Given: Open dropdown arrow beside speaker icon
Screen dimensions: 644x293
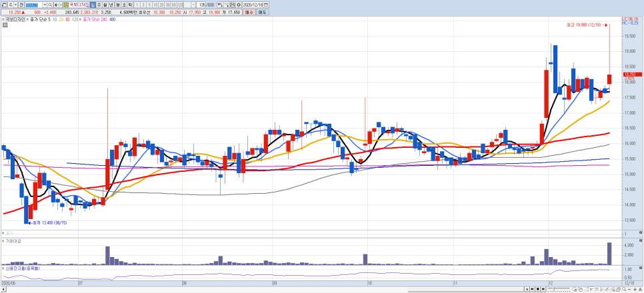Looking at the screenshot, I should 61,5.
